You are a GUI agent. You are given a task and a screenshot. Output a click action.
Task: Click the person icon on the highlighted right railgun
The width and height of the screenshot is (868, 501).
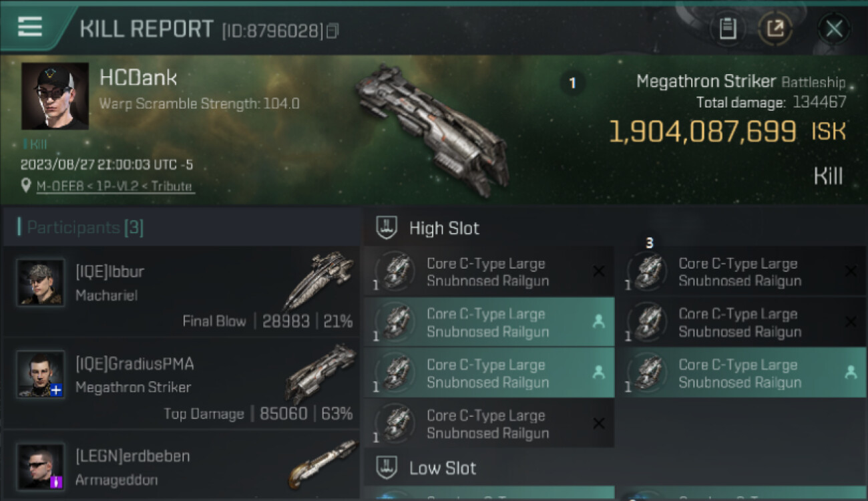pos(851,373)
